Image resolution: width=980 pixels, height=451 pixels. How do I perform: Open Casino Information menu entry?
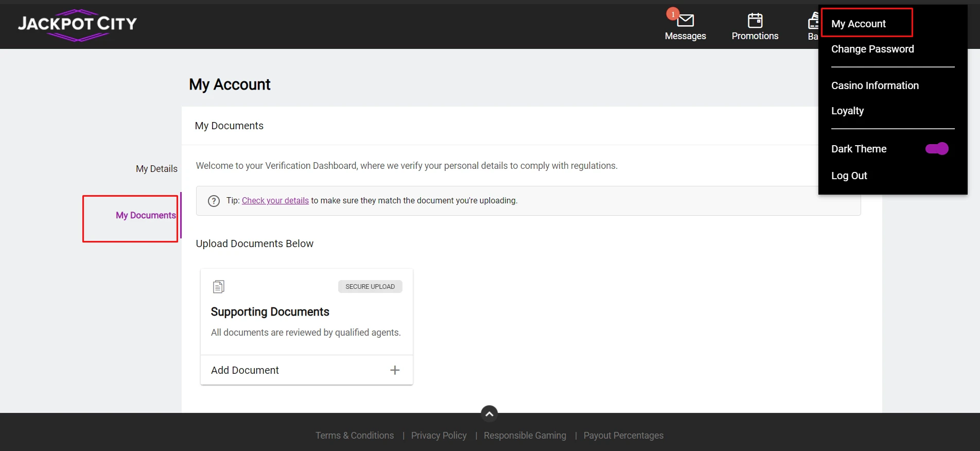pos(875,85)
